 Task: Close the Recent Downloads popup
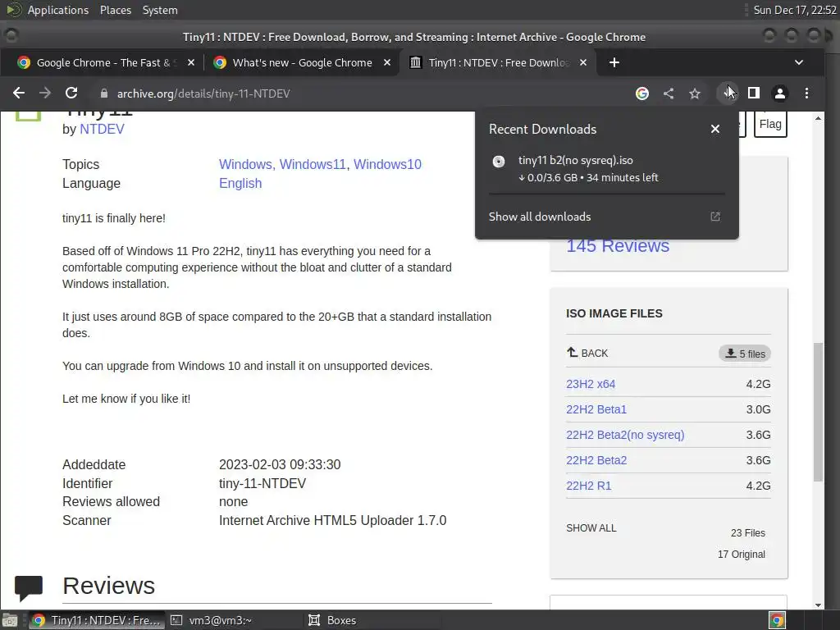[714, 129]
